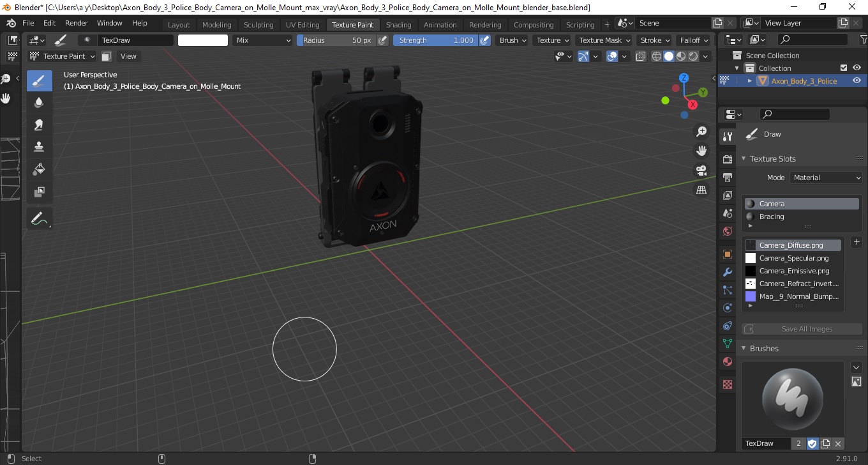Open Render properties tab
Viewport: 868px width, 465px height.
click(727, 158)
